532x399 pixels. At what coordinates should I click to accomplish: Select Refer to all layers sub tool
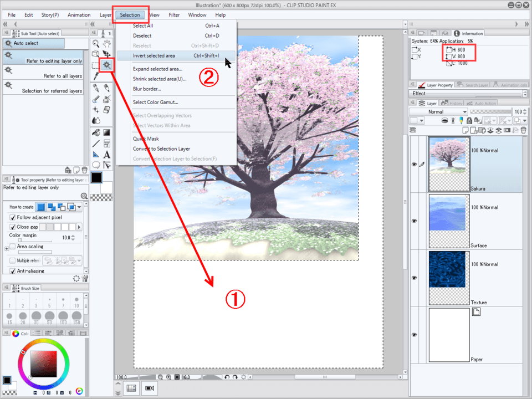pyautogui.click(x=43, y=76)
